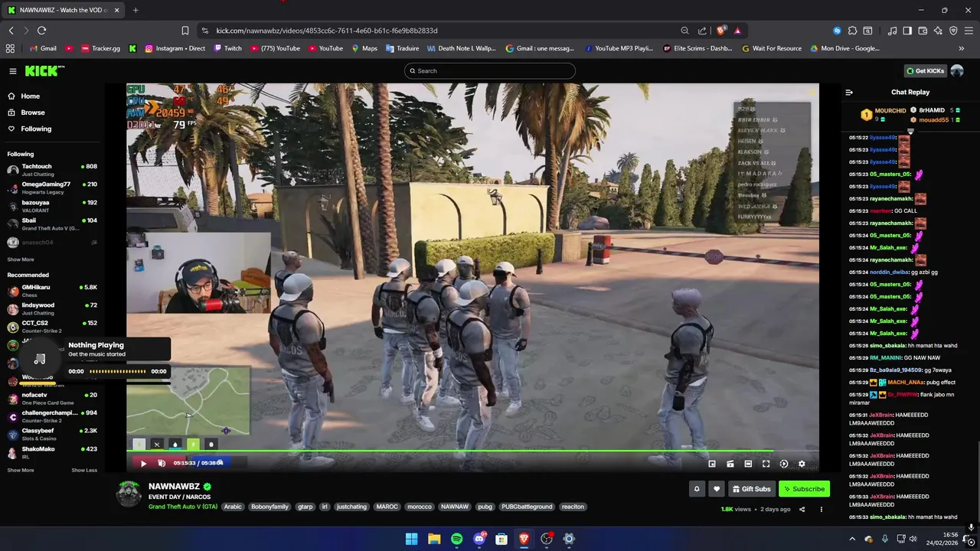
Task: Expand chat leaderboard arrow under MOURCHID
Action: (x=910, y=131)
